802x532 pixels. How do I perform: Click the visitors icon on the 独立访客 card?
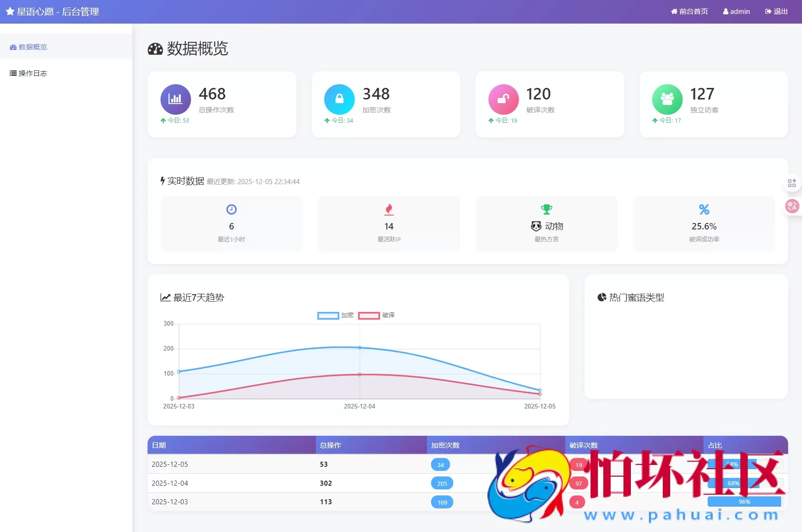pyautogui.click(x=667, y=99)
